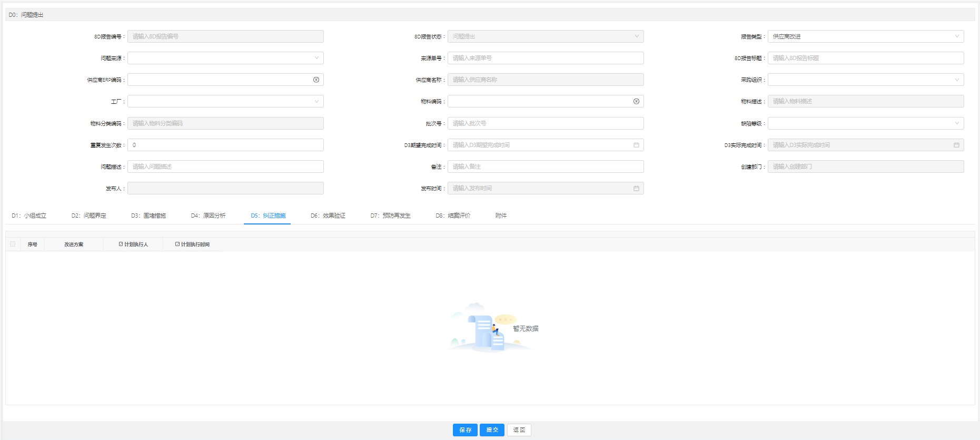This screenshot has width=980, height=440.
Task: Switch to the D8: 结案评价 tab
Action: 452,216
